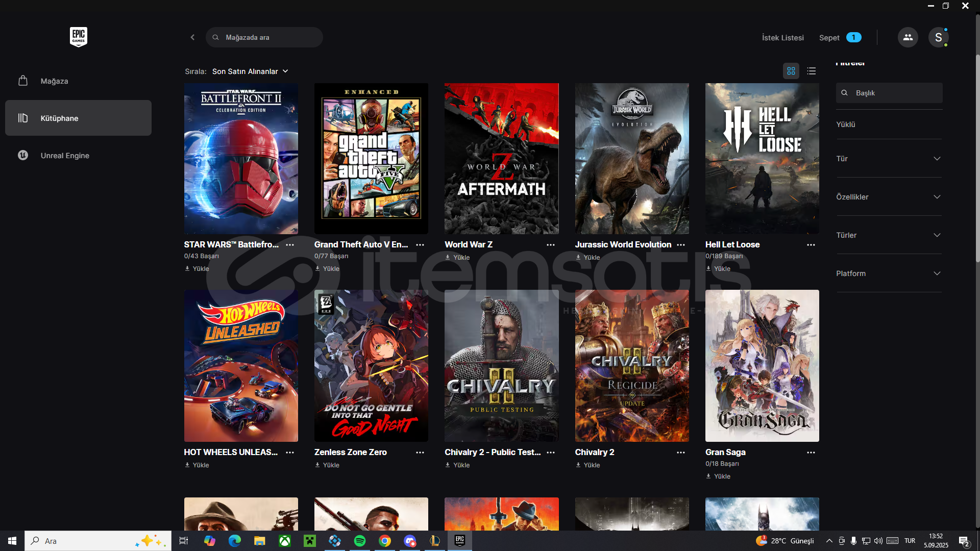980x551 pixels.
Task: Open options menu for Chivalry 2 Public Test
Action: [x=551, y=453]
